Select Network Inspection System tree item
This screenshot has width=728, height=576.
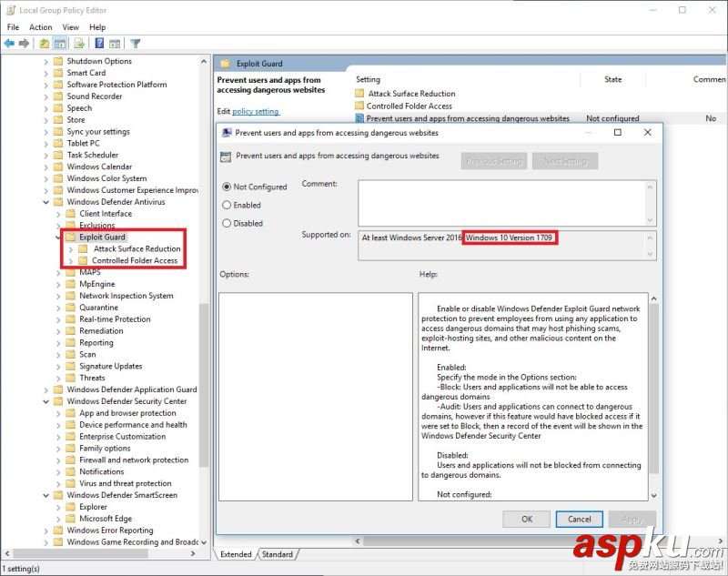click(126, 296)
